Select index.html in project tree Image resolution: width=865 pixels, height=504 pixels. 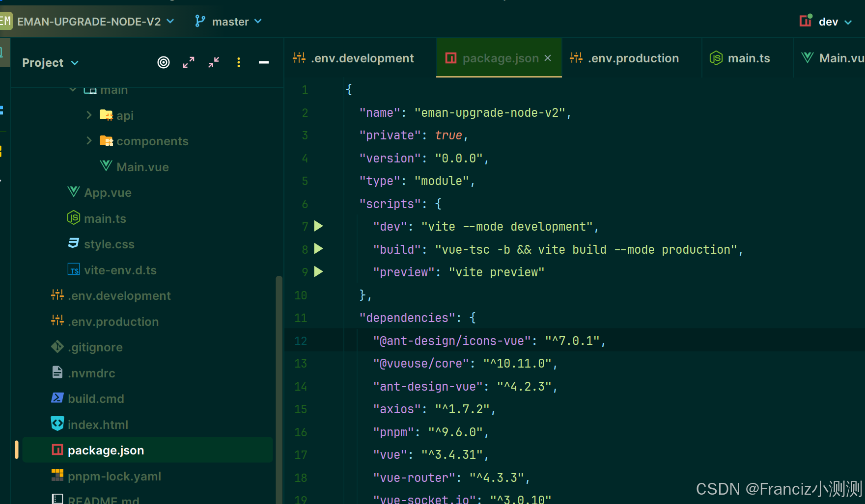[98, 424]
